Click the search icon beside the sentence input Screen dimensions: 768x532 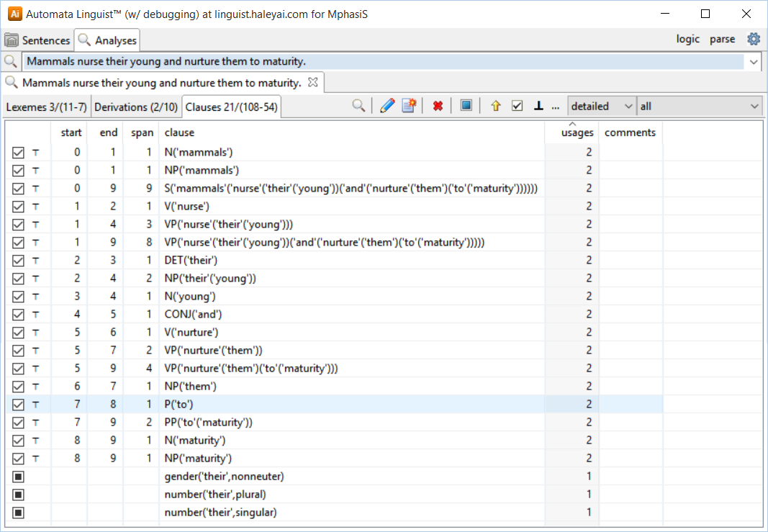[11, 61]
